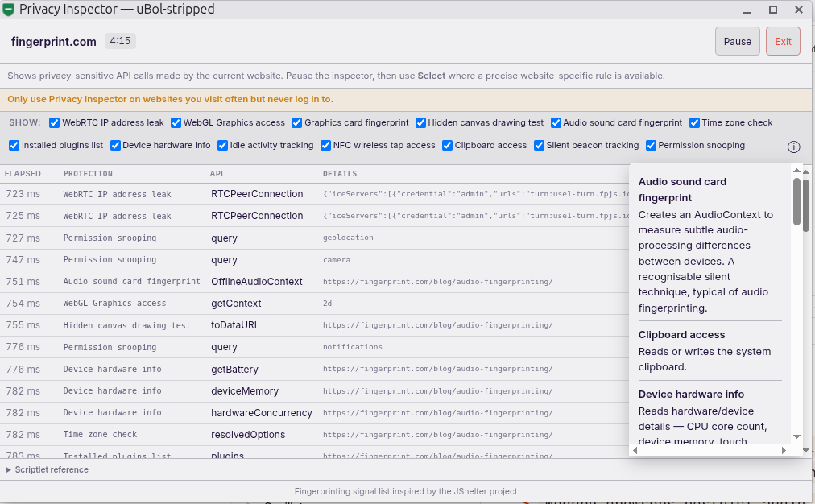Click the API column header
The height and width of the screenshot is (504, 815).
point(216,174)
